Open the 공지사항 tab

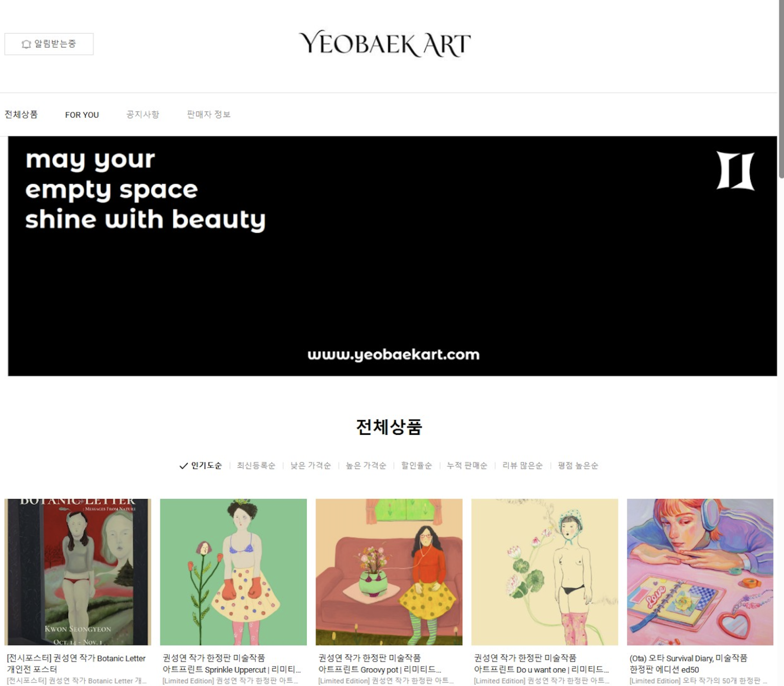[x=143, y=114]
